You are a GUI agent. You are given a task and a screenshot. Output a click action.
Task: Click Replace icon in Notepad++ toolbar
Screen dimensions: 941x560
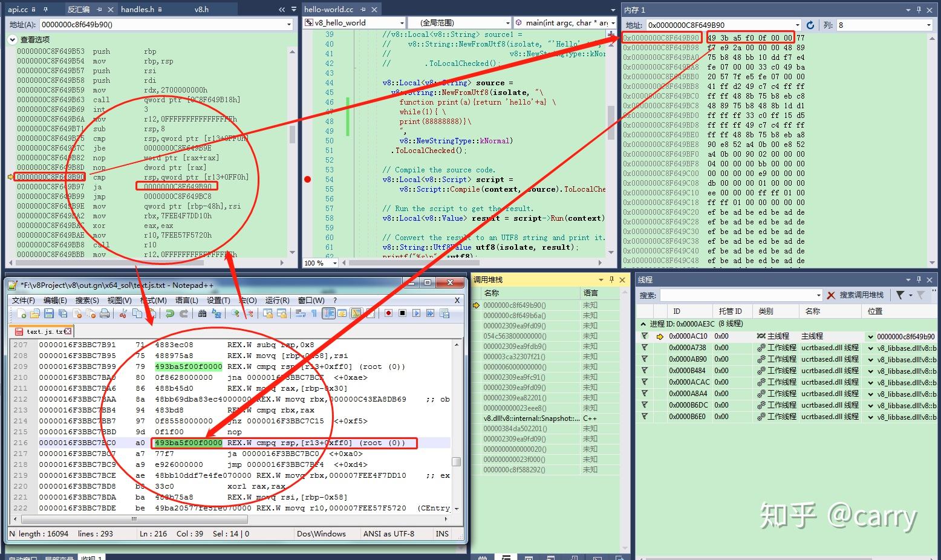(216, 313)
